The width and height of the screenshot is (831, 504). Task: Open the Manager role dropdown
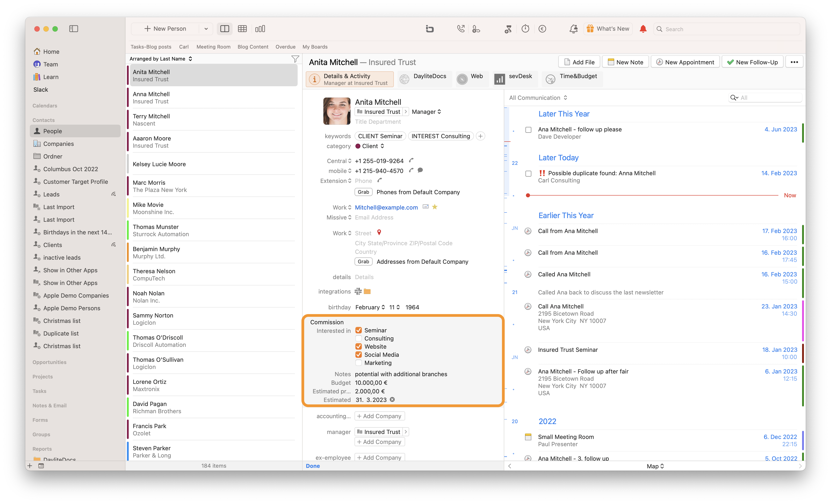(x=426, y=112)
